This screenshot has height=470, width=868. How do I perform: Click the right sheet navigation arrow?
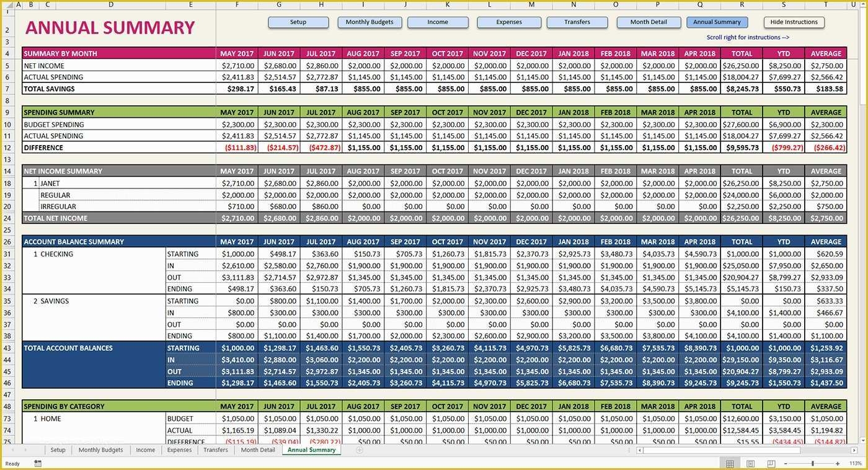[27, 450]
